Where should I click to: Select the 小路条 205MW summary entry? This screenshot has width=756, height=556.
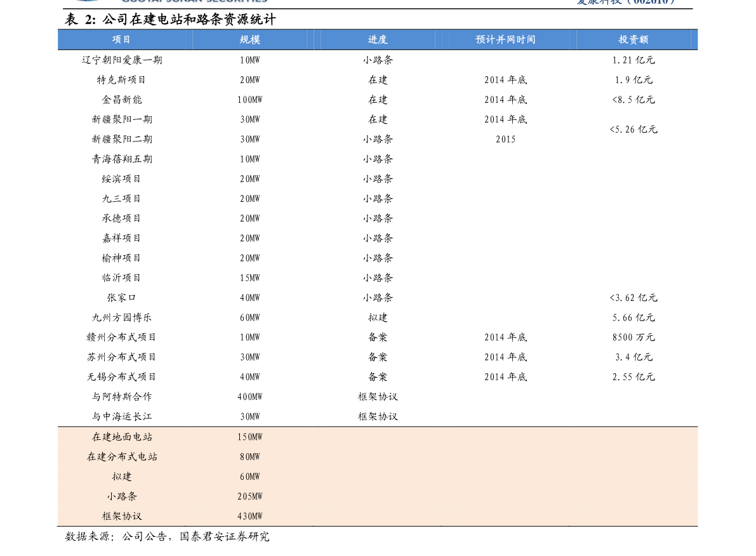[x=121, y=496]
